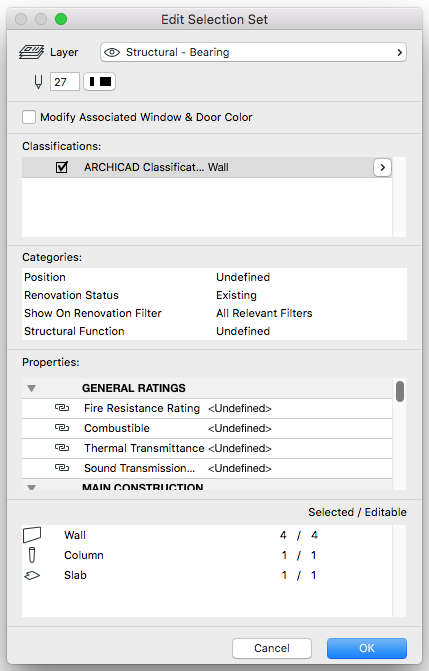Viewport: 429px width, 671px height.
Task: Click link icon beside Fire Resistance Rating
Action: 62,408
